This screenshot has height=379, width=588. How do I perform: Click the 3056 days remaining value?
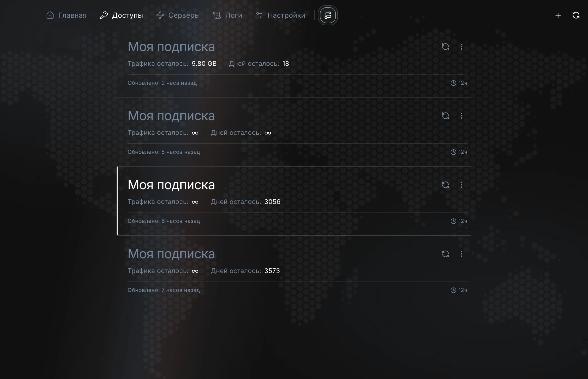tap(272, 202)
